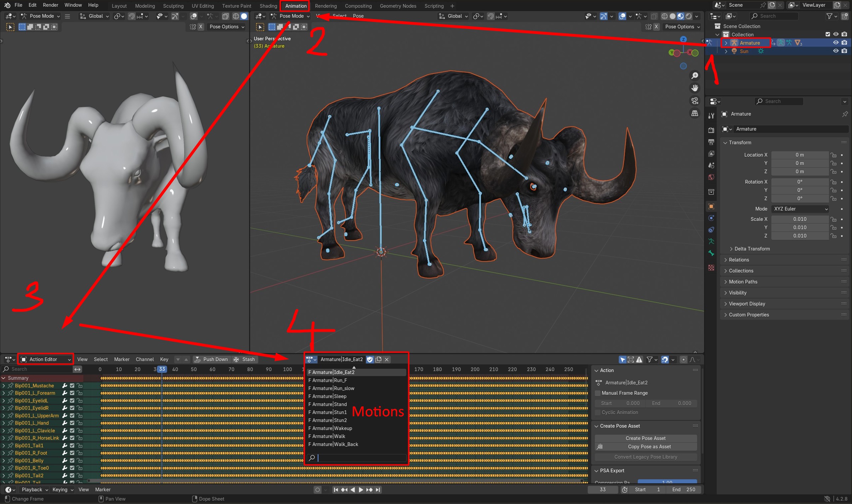Image resolution: width=852 pixels, height=504 pixels.
Task: Click the zoom magnifier icon in viewport
Action: 695,76
